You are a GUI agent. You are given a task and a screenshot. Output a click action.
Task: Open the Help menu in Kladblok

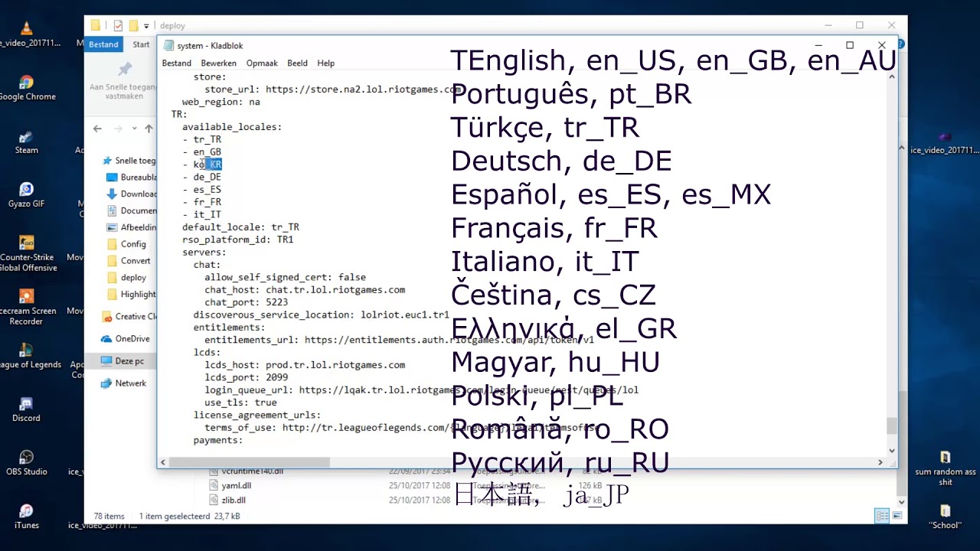click(326, 63)
